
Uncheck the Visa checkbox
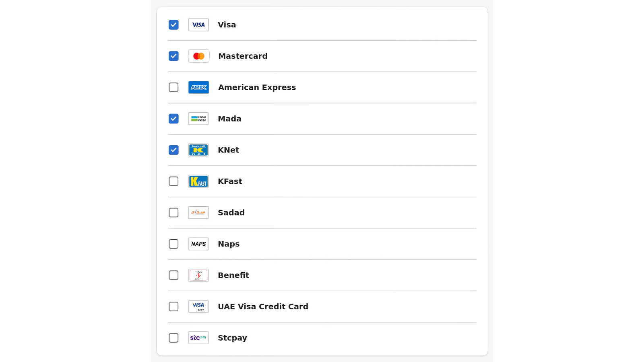(173, 25)
